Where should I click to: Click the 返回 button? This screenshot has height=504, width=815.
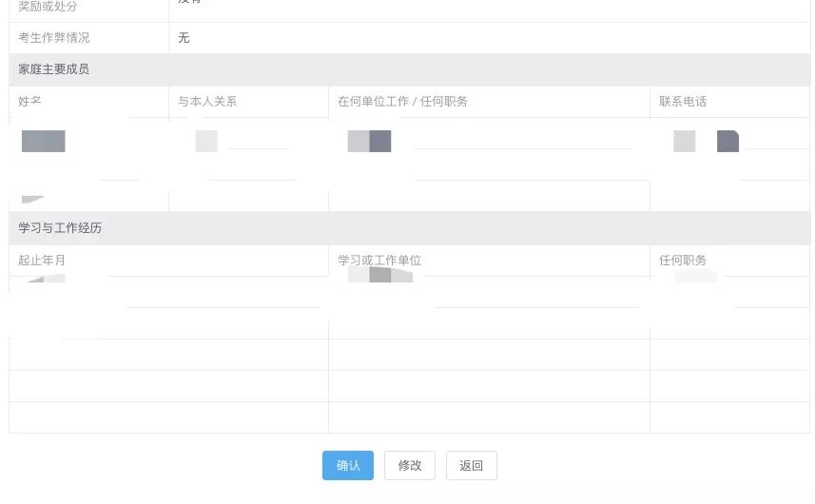tap(471, 465)
